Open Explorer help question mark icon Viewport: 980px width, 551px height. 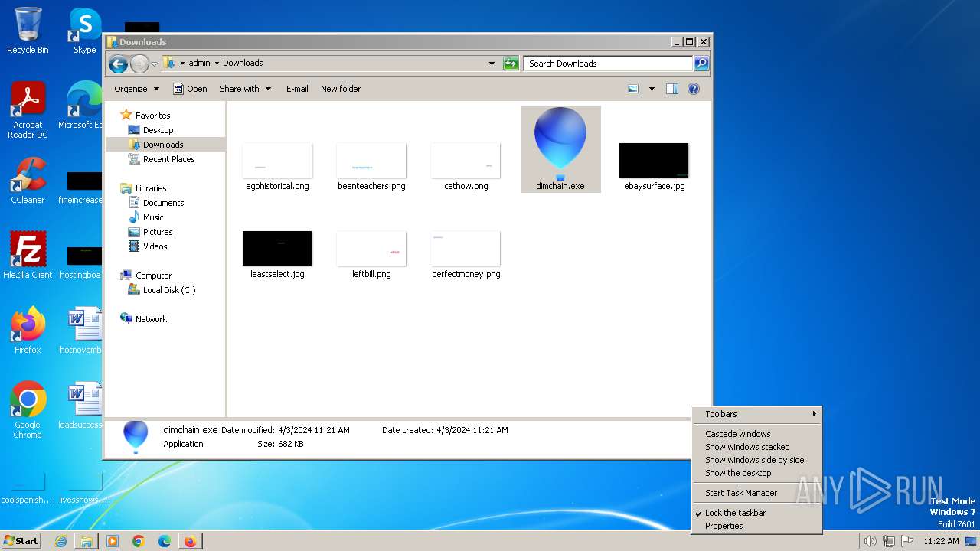694,89
